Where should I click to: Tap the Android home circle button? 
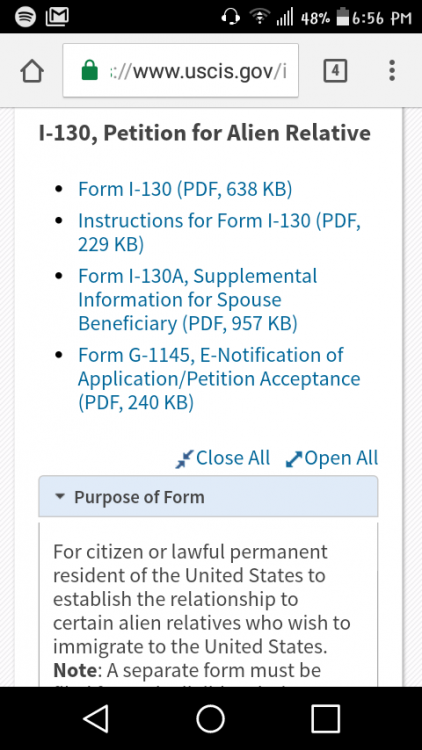(211, 718)
